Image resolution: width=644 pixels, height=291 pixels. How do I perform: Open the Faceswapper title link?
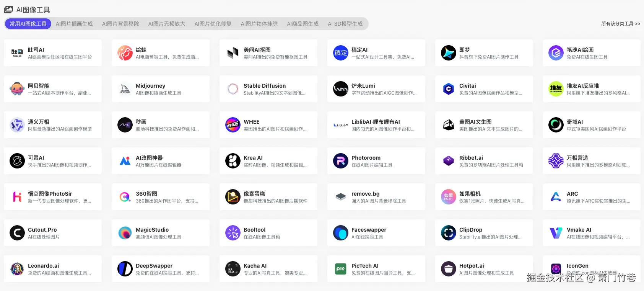[369, 230]
